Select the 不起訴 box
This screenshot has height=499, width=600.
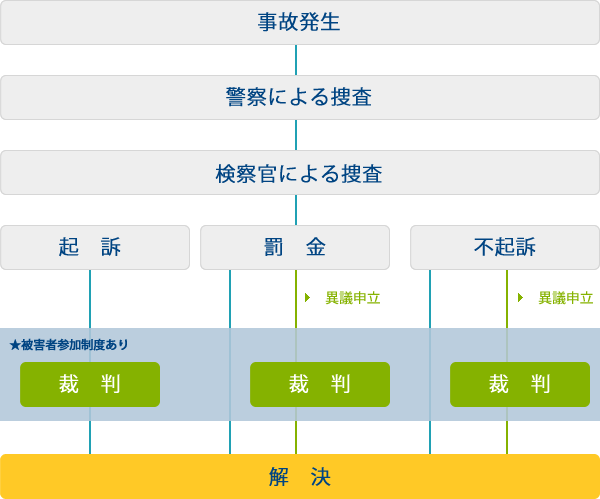tap(505, 247)
